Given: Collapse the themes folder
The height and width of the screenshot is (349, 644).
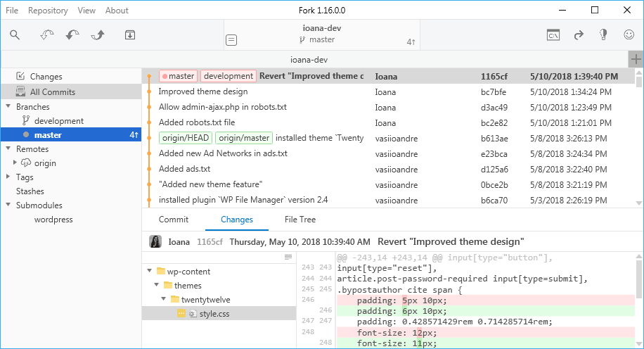Looking at the screenshot, I should click(157, 285).
